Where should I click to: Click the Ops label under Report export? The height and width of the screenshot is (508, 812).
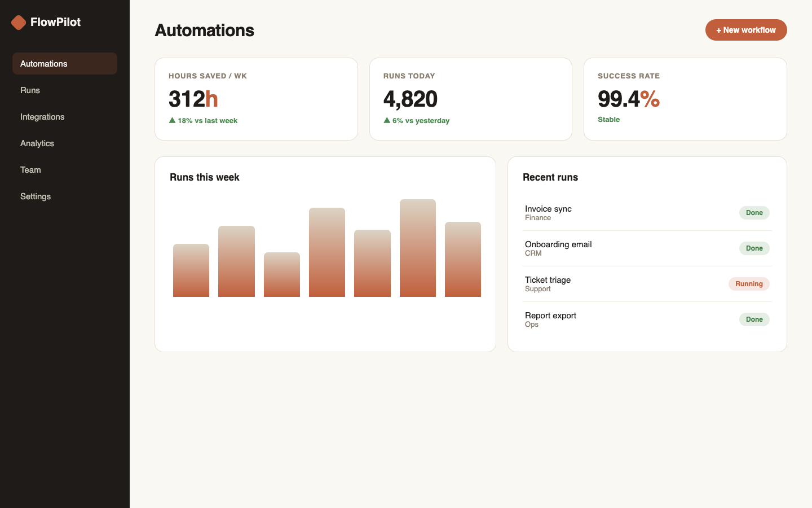point(532,325)
